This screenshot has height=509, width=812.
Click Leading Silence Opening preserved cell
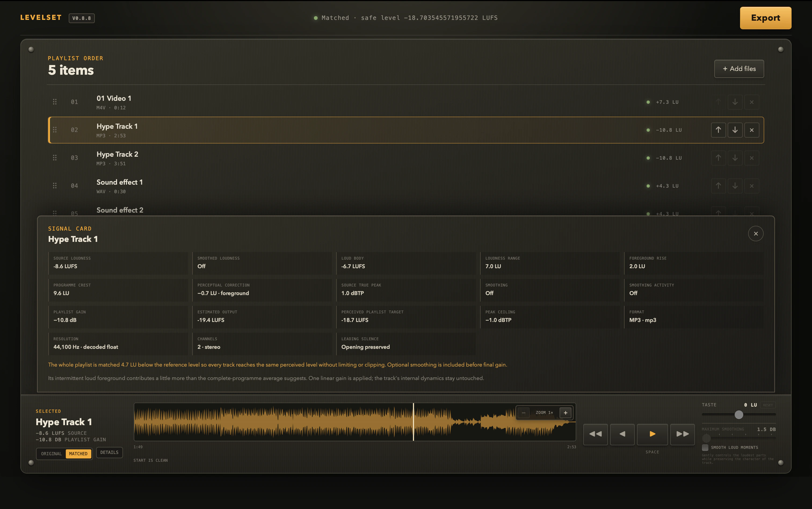pos(406,344)
